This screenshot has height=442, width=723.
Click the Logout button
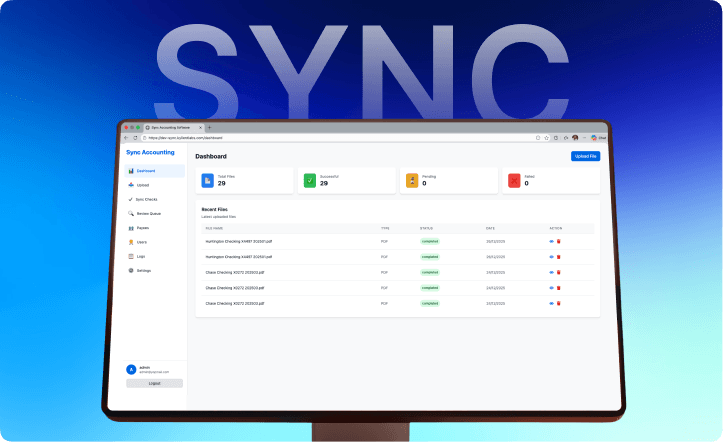pyautogui.click(x=154, y=383)
